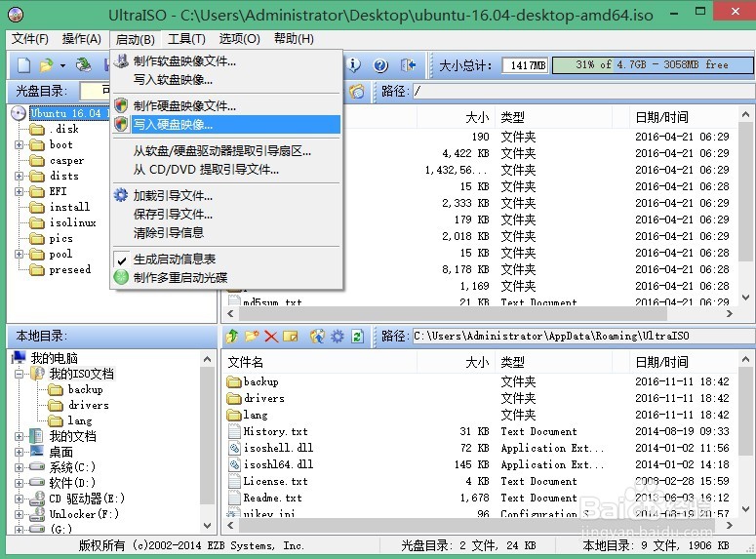Choose 从 CD/DVD 提取引导文件... entry
Screen dimensions: 756x559
226,170
